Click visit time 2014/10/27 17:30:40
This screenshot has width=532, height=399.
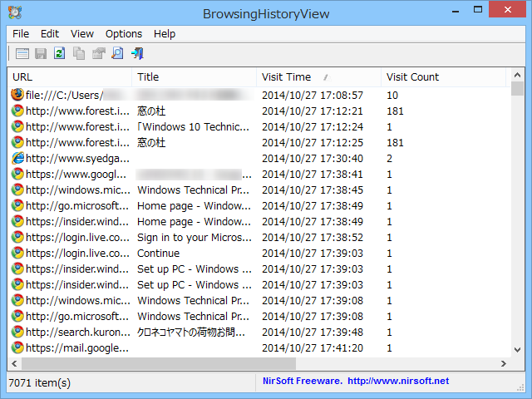click(313, 159)
